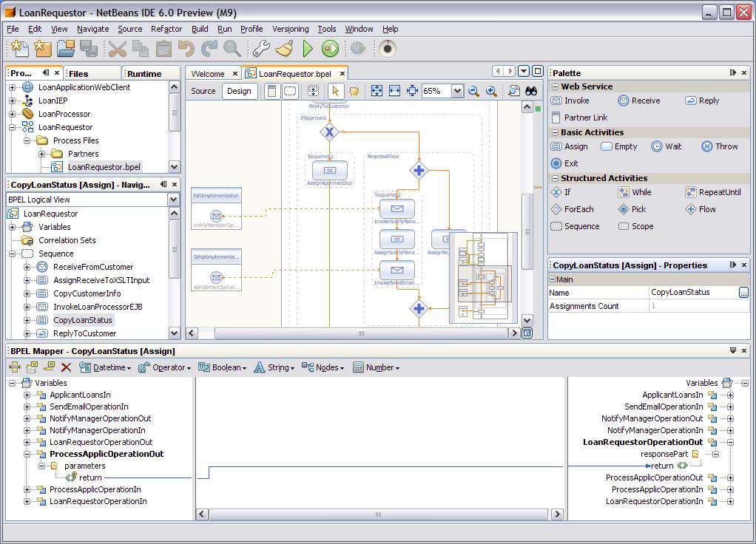The height and width of the screenshot is (544, 756).
Task: Open the Versioning menu
Action: click(x=290, y=29)
